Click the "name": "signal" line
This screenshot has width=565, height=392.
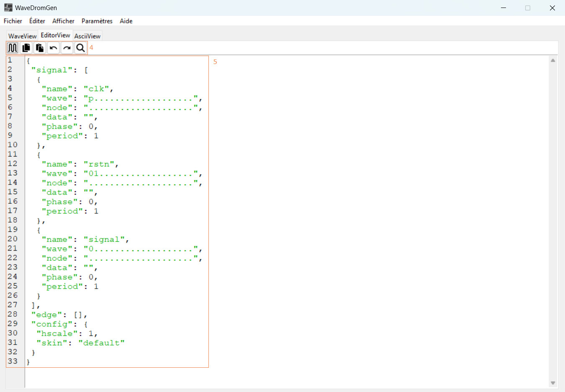tap(85, 239)
